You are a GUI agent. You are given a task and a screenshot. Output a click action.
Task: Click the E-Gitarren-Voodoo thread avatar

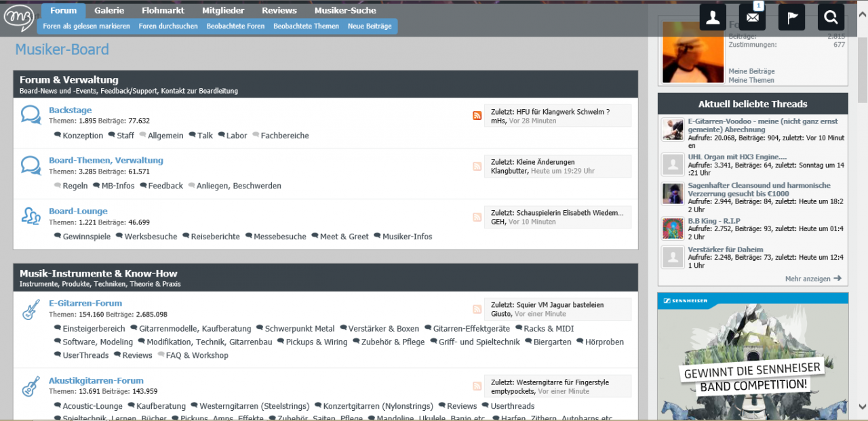(x=673, y=129)
